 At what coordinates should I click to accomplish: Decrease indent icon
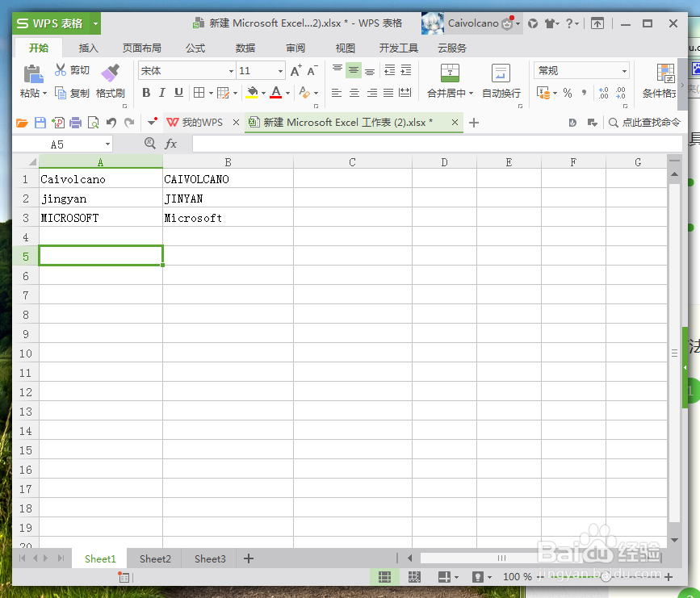[389, 70]
